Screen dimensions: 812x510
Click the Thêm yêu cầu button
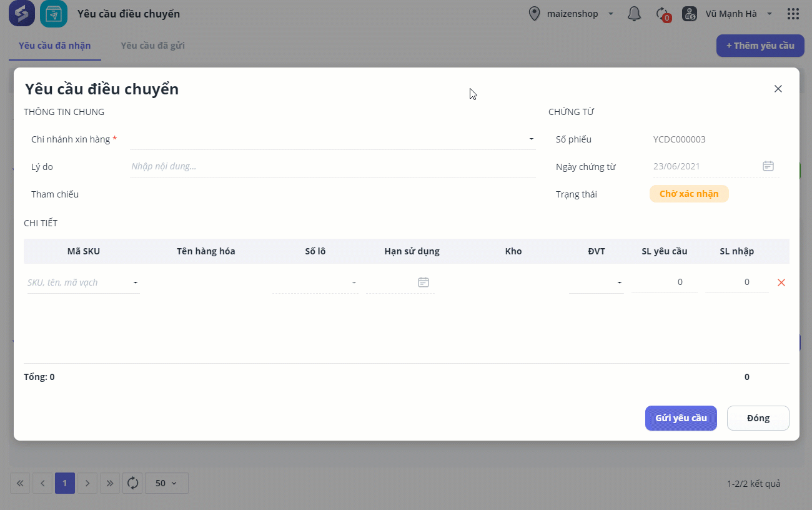click(760, 46)
